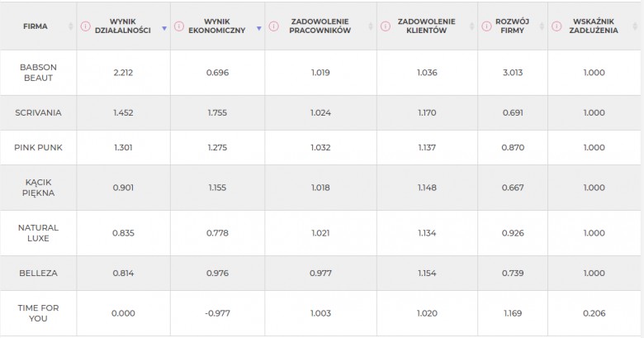Select the Firma column header text
Screen dimensions: 644x338
pos(36,26)
